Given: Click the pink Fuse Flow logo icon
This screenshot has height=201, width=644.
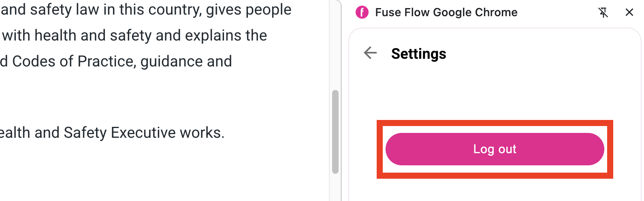Looking at the screenshot, I should [362, 13].
